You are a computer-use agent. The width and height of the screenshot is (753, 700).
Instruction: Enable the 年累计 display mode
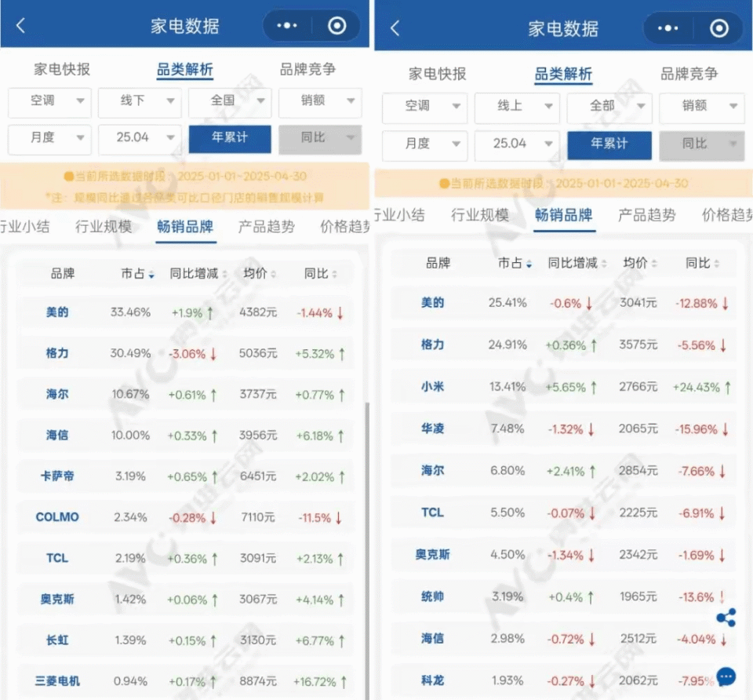(230, 139)
